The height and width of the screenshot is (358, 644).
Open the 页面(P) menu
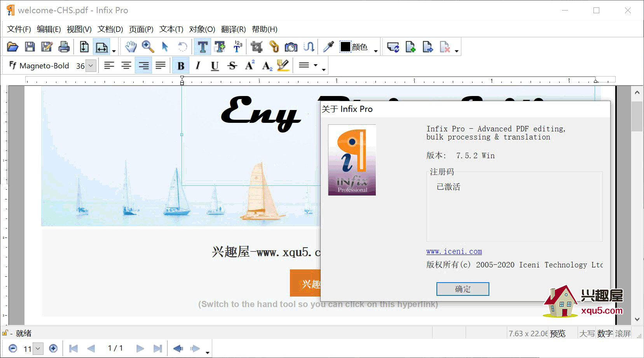pos(141,29)
